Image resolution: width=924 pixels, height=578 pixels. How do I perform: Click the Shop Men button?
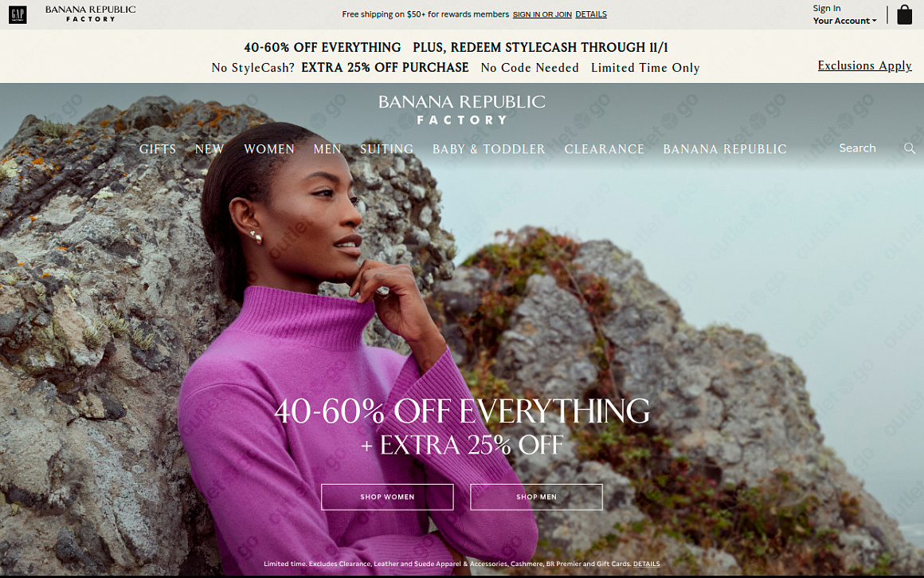pos(536,497)
